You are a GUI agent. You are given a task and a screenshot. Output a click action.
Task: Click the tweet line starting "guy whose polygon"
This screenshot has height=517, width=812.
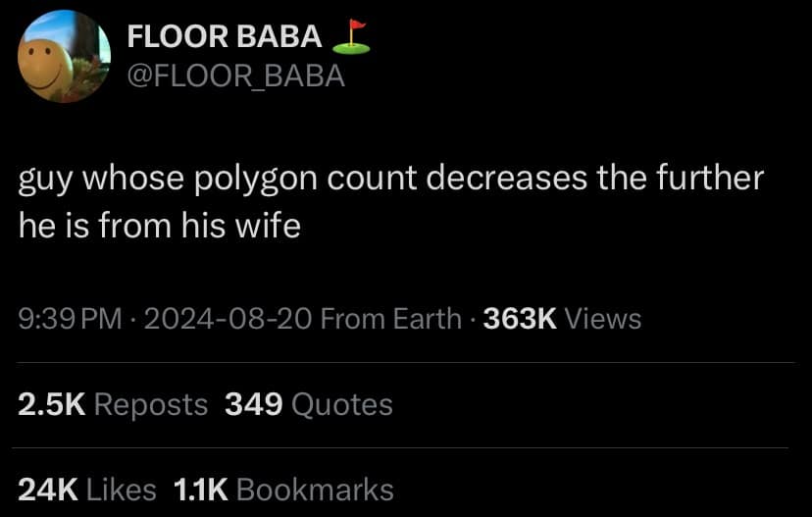[390, 179]
